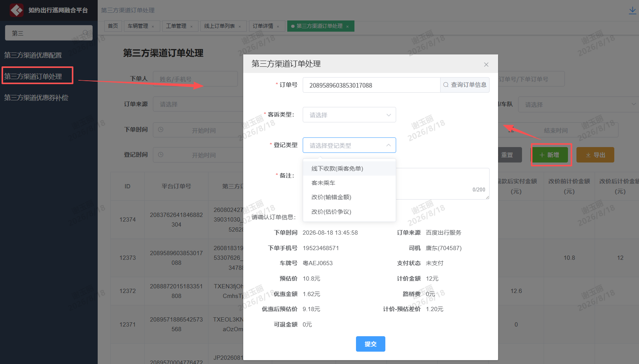Click the 提交 button
639x364 pixels.
371,344
